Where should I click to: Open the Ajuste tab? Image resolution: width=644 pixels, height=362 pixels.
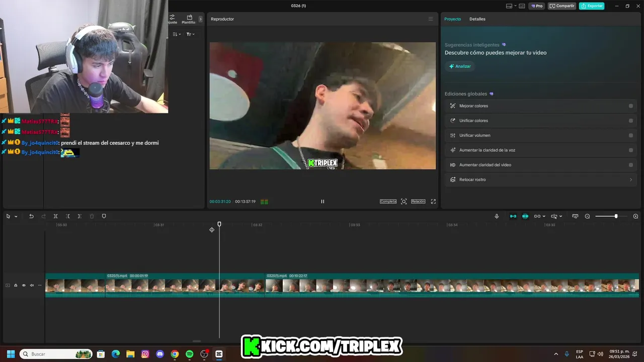(172, 19)
